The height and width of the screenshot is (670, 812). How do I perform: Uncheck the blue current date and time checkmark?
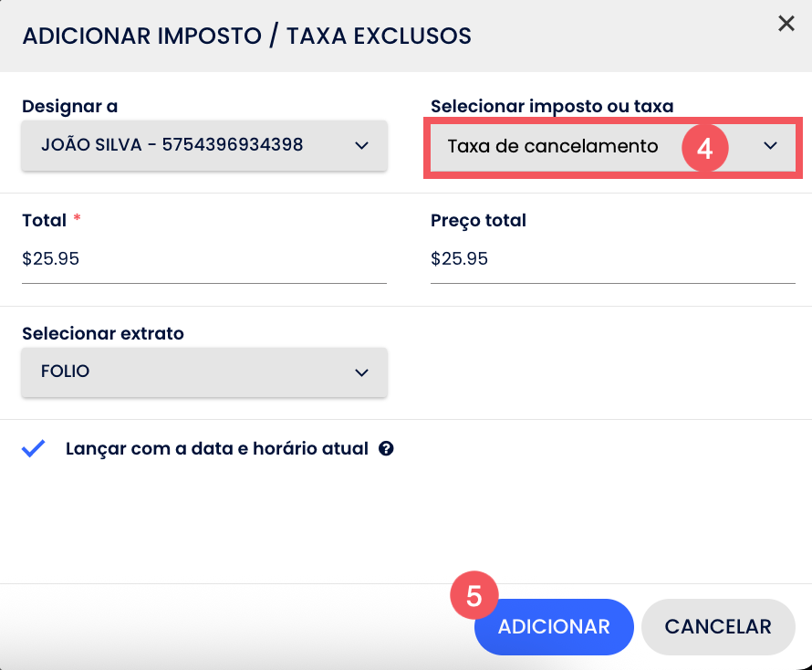(x=34, y=449)
